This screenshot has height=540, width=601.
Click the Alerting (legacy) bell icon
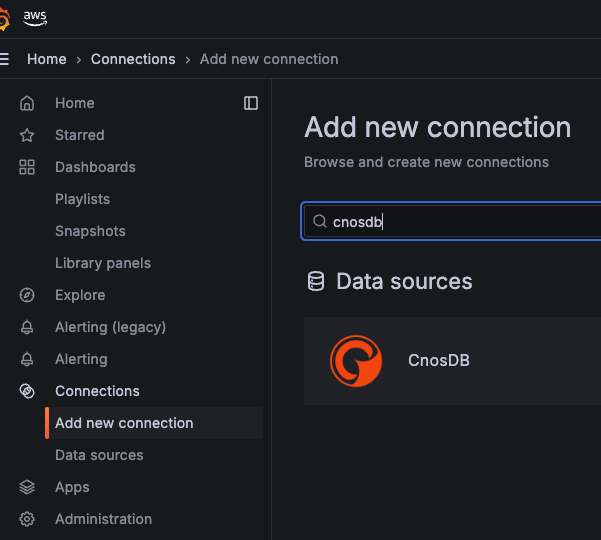[27, 327]
